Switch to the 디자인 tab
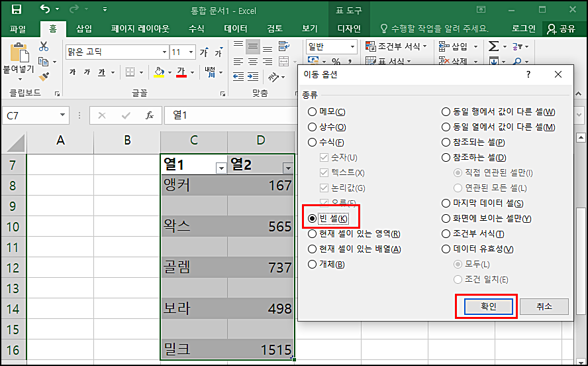 click(349, 29)
